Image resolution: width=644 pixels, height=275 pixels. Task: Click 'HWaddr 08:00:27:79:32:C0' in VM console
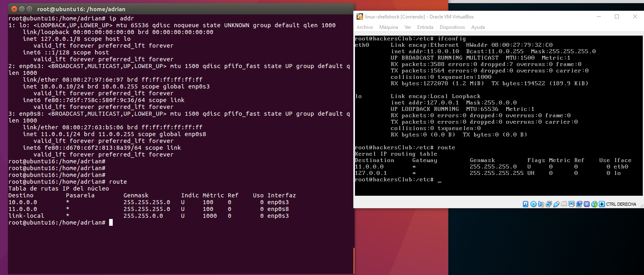point(509,45)
